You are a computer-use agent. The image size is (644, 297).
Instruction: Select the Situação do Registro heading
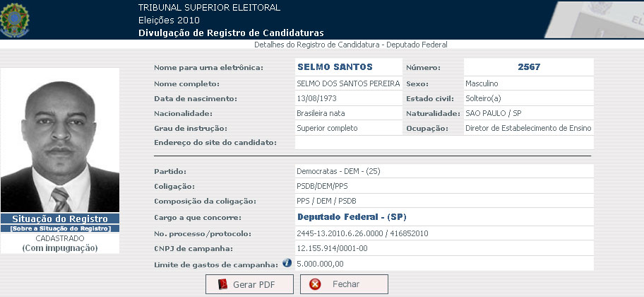pos(60,219)
